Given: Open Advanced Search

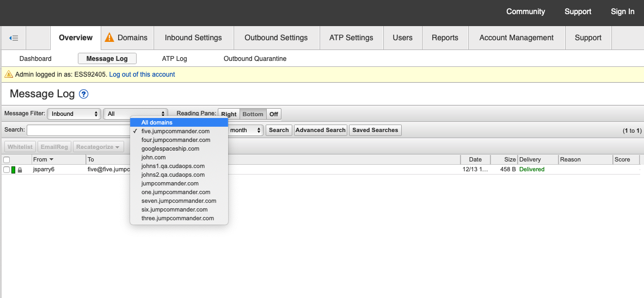Looking at the screenshot, I should [321, 130].
